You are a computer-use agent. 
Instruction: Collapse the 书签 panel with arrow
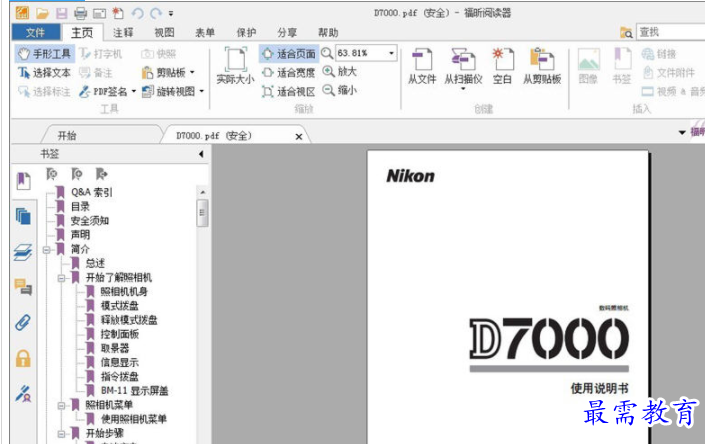point(201,154)
